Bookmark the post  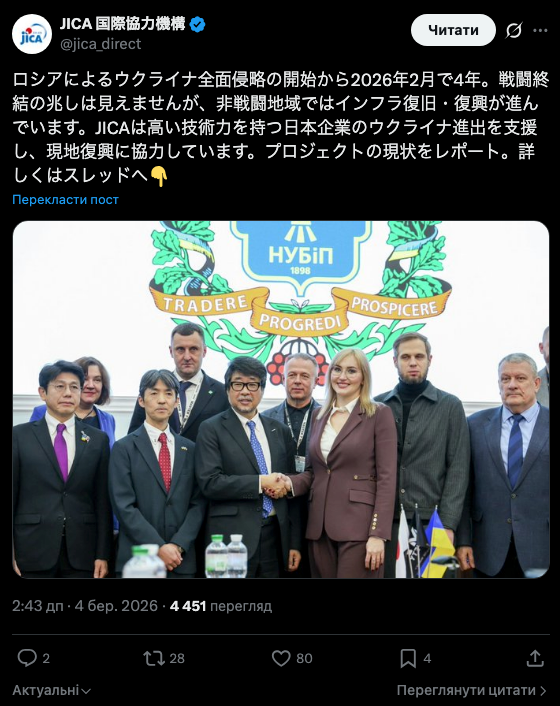[x=408, y=658]
